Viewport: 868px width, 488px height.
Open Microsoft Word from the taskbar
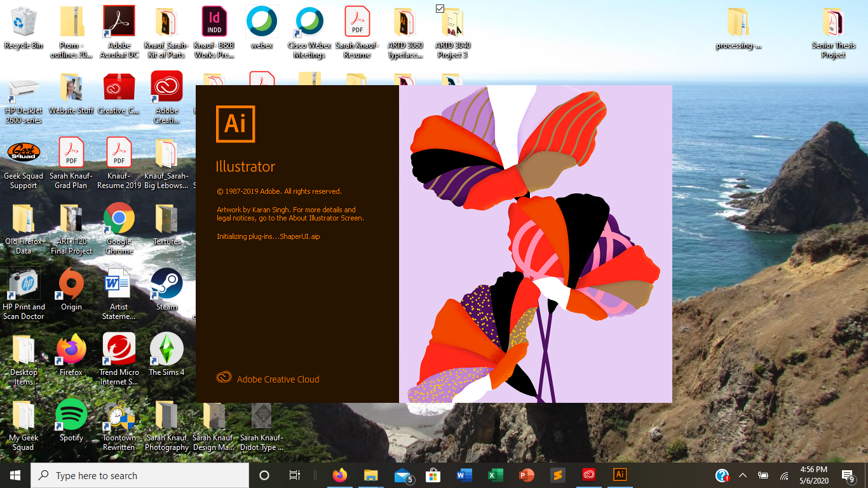point(465,475)
